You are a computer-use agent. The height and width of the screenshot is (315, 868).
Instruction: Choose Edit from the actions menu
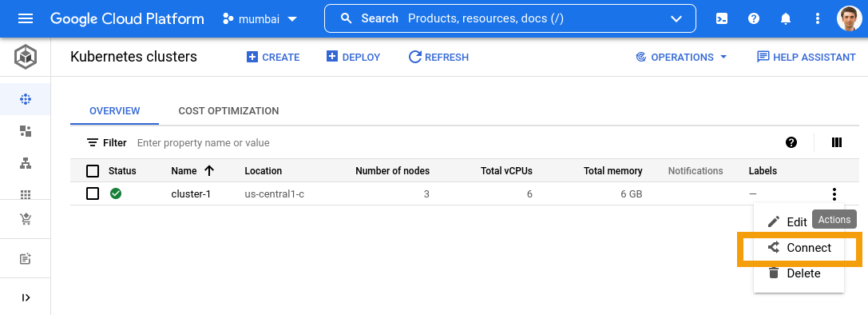(787, 221)
